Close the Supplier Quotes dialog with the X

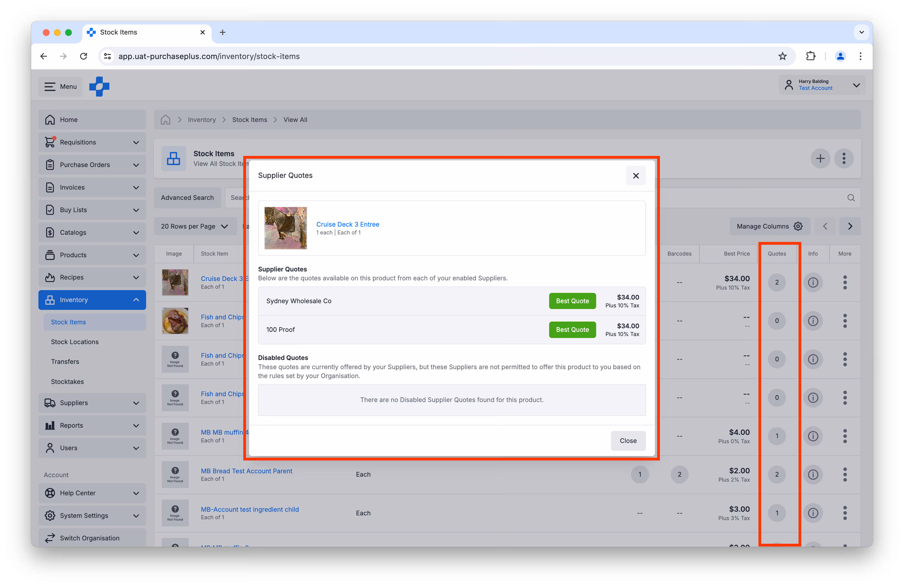[635, 175]
